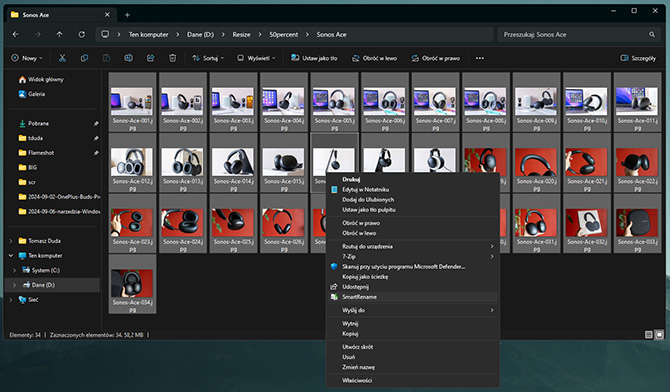Add a new tab with plus button
Screen dimensions: 670x392
click(x=127, y=15)
